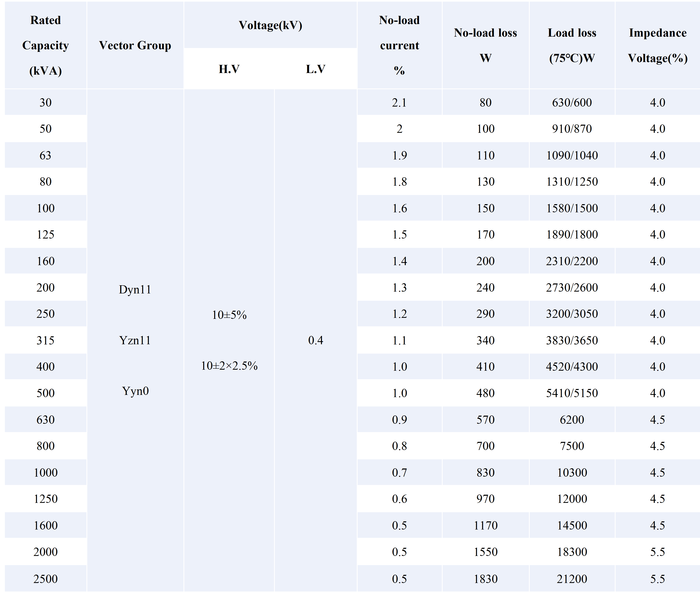The height and width of the screenshot is (597, 700).
Task: Select the 0.4 low voltage value
Action: (316, 340)
